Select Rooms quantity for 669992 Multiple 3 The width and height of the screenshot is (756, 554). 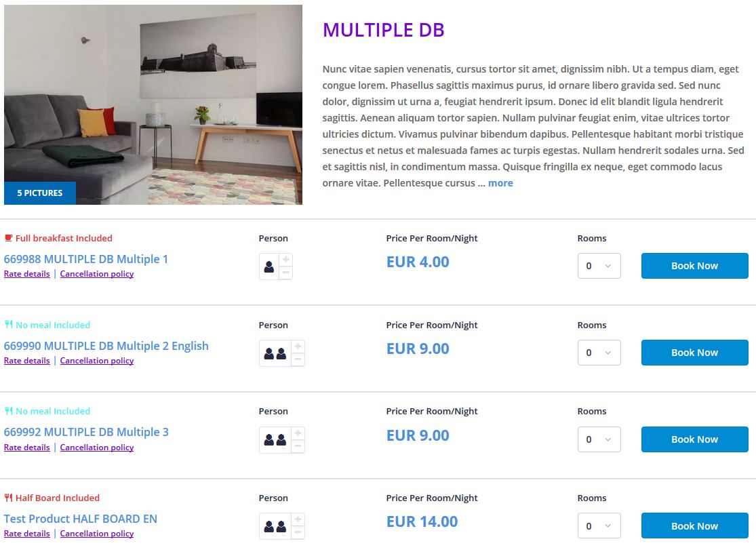(x=599, y=439)
